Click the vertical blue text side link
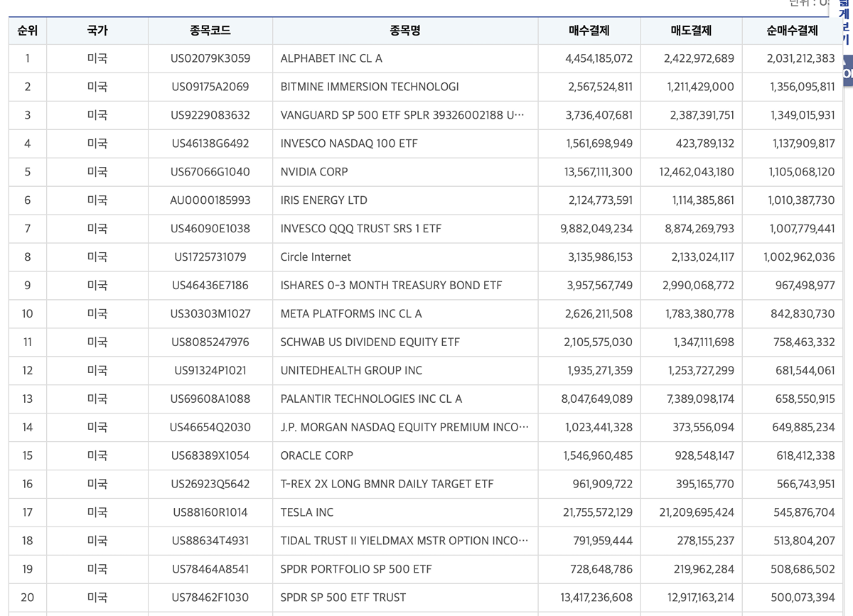 [x=845, y=25]
